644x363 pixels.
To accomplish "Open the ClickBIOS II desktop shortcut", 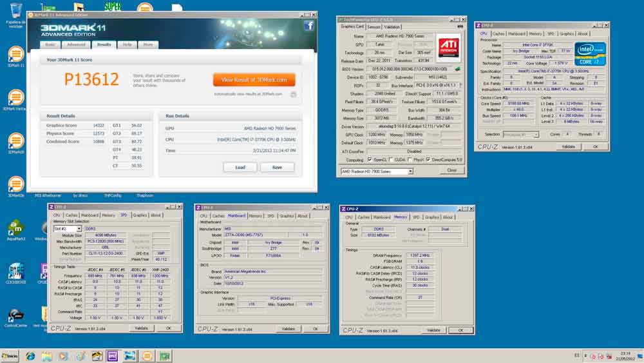I will (x=15, y=273).
